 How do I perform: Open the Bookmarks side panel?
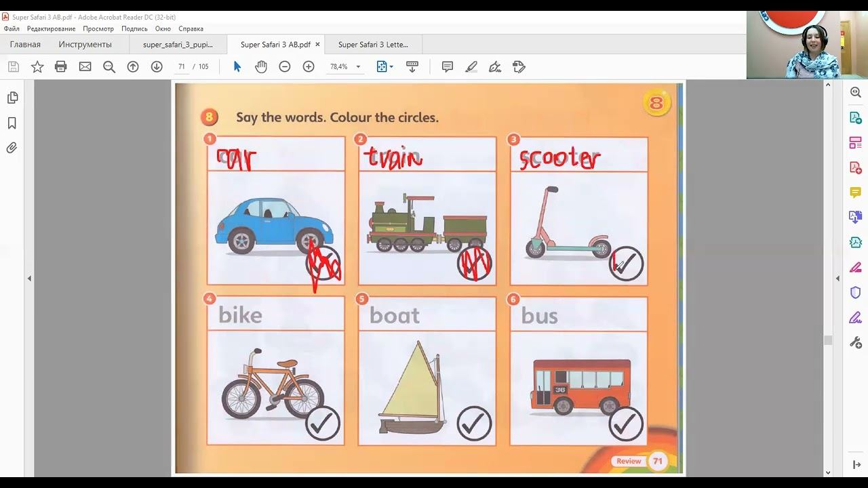pos(12,123)
